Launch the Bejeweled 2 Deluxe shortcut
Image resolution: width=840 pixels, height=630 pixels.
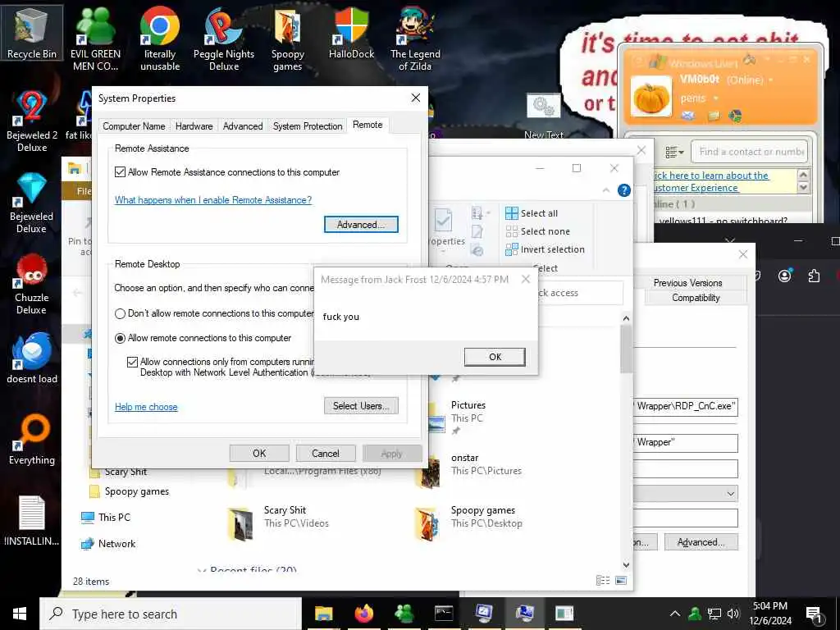click(x=32, y=121)
